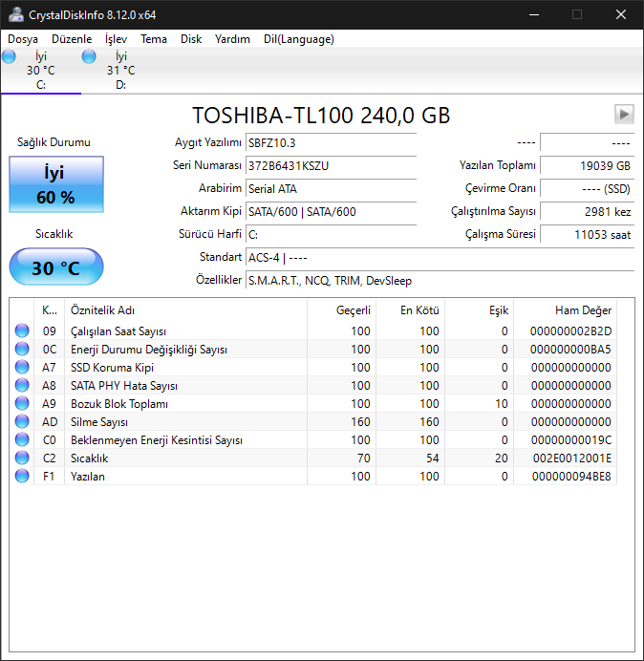Click the Sürücü Harfi field C:

pyautogui.click(x=331, y=234)
